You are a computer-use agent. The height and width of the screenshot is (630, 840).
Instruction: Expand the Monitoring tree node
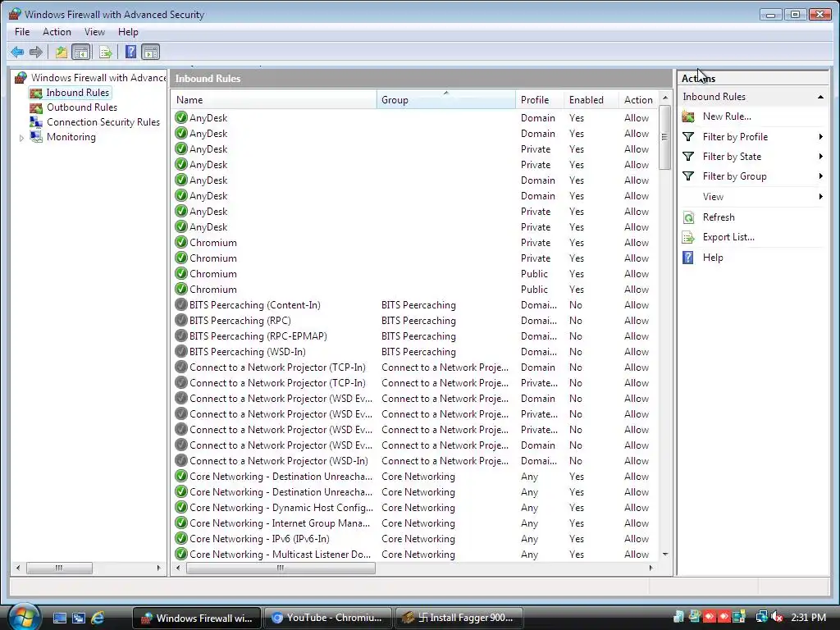(21, 138)
